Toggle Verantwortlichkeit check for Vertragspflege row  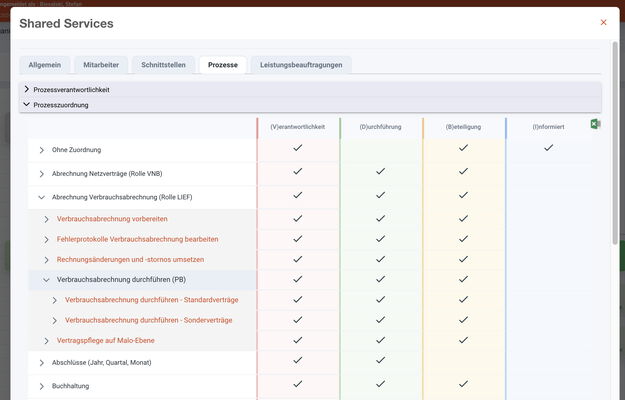[x=298, y=340]
